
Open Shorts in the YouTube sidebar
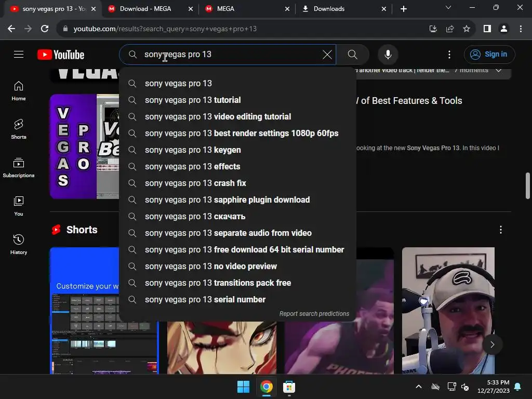coord(19,129)
